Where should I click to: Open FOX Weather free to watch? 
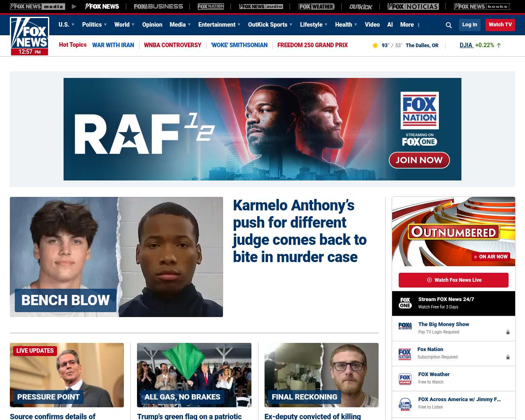click(434, 374)
